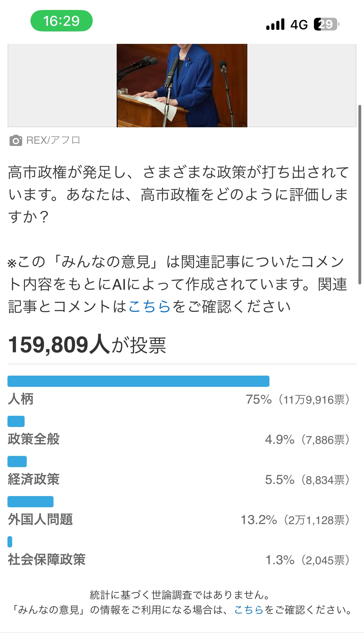The width and height of the screenshot is (364, 633).
Task: Tap the 外国人問題 option label
Action: click(40, 519)
